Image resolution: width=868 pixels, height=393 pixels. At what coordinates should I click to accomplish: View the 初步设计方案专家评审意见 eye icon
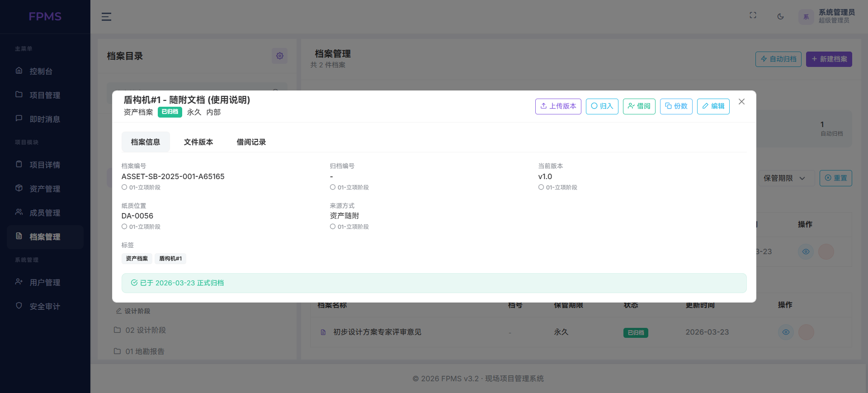[786, 332]
